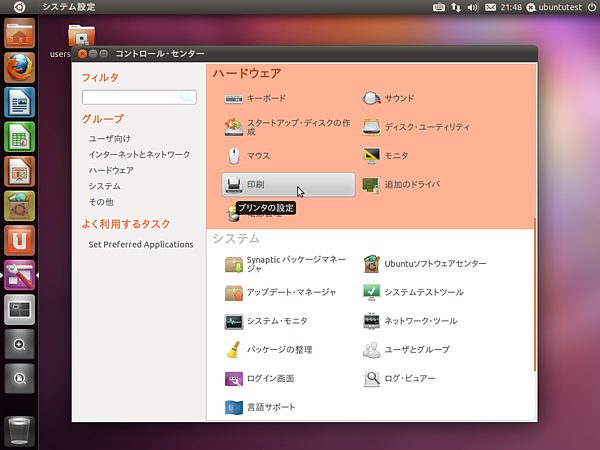This screenshot has height=450, width=600.
Task: Open the キーボード keyboard settings icon
Action: tap(233, 99)
